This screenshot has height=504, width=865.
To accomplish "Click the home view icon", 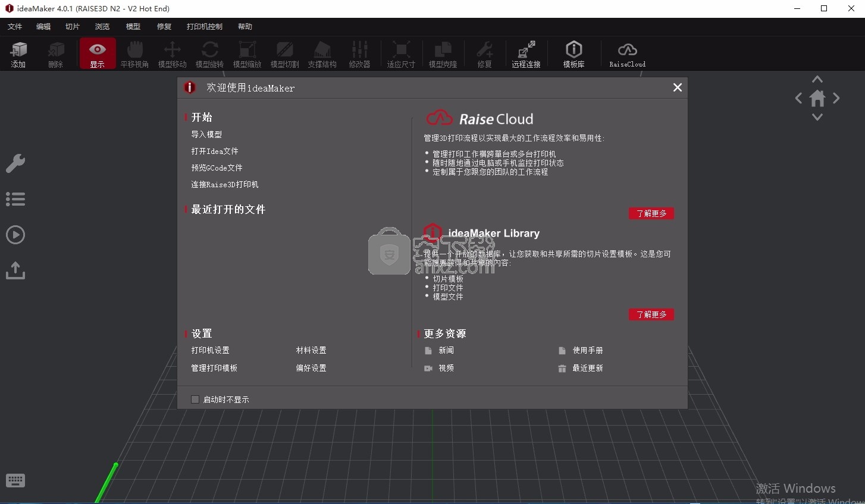I will click(x=817, y=98).
